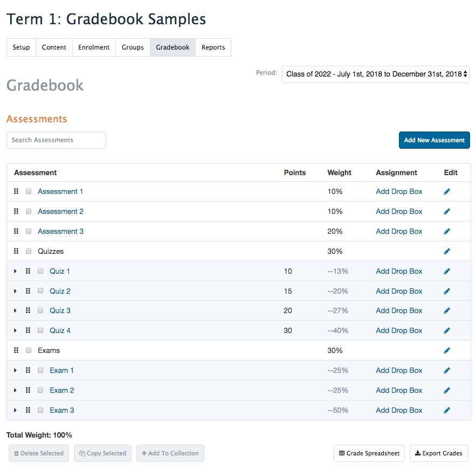Screen dimensions: 476x471
Task: Open edit for Exam 2 using pencil
Action: tap(447, 391)
